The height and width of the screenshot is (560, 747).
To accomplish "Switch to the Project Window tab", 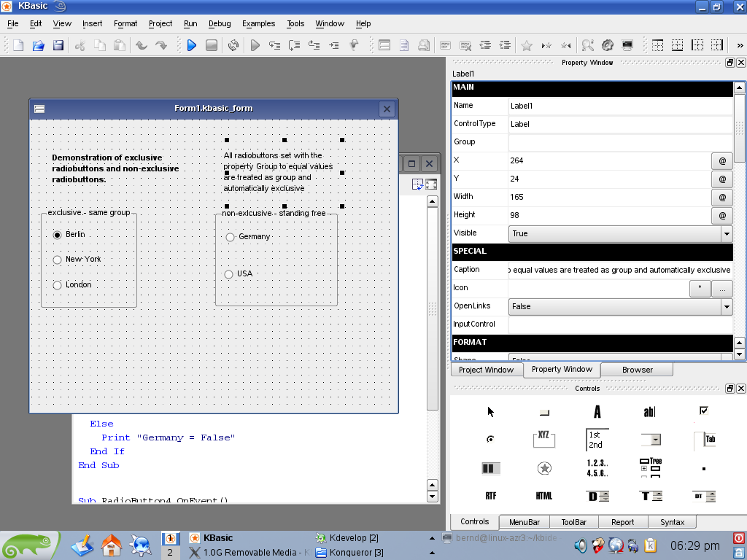I will pos(486,370).
